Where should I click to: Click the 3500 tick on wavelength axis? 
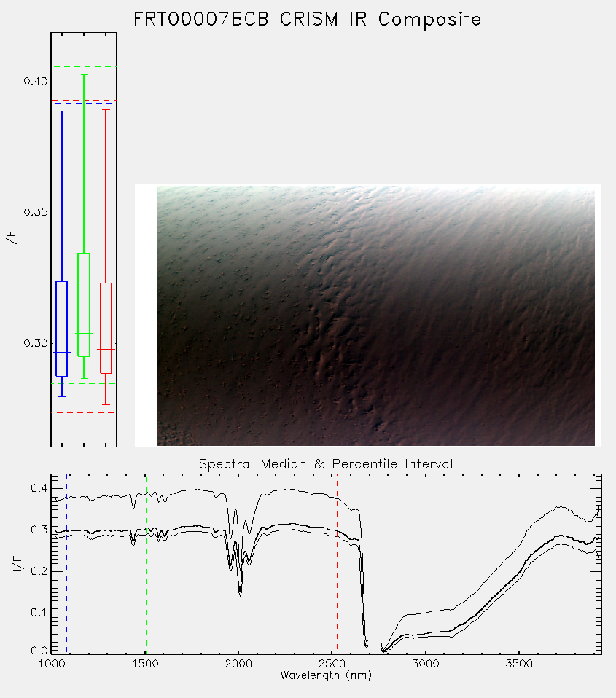[x=519, y=664]
